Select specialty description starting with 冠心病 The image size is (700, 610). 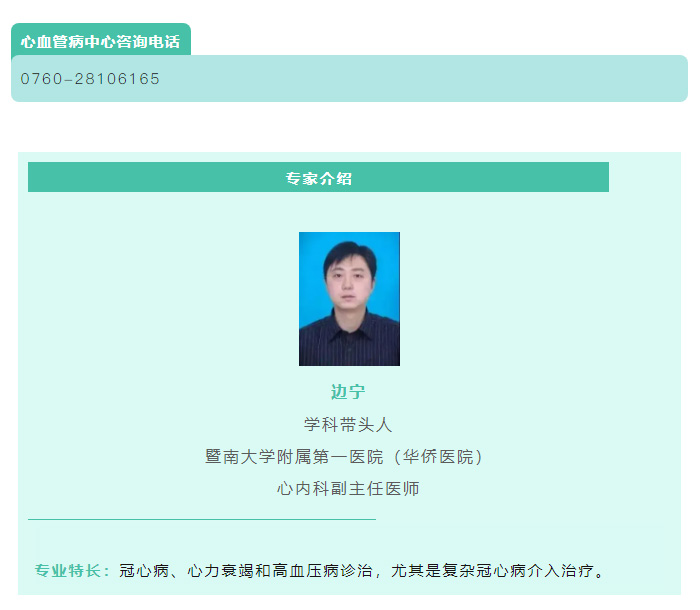coord(362,570)
